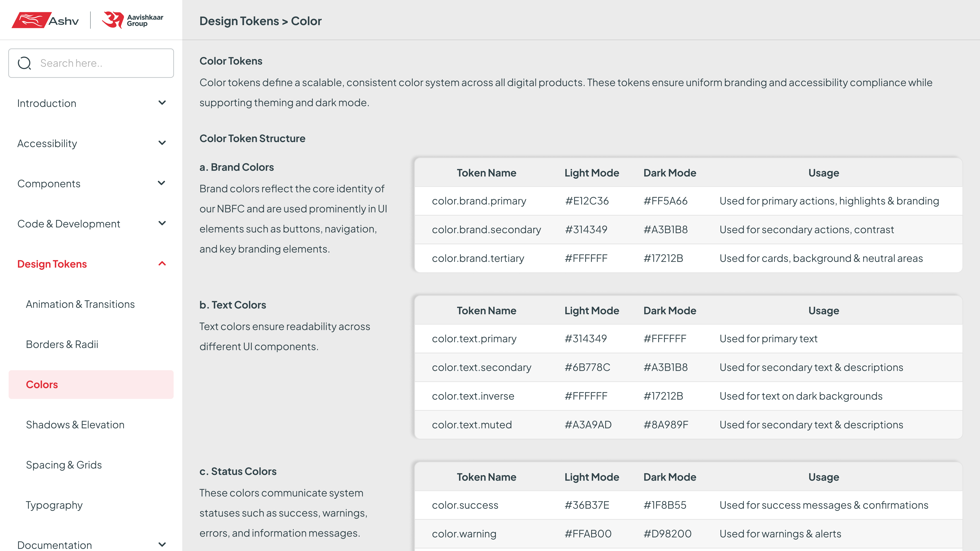
Task: Select the Colors sidebar item
Action: pos(41,384)
